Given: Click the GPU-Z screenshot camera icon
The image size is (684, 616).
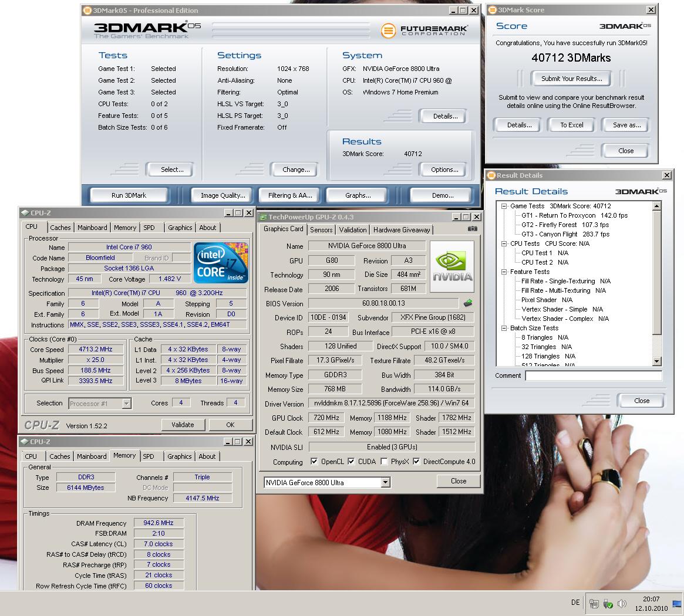Looking at the screenshot, I should 472,228.
